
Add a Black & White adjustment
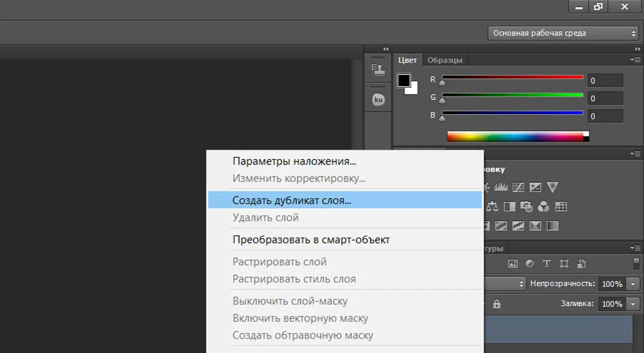click(x=509, y=206)
